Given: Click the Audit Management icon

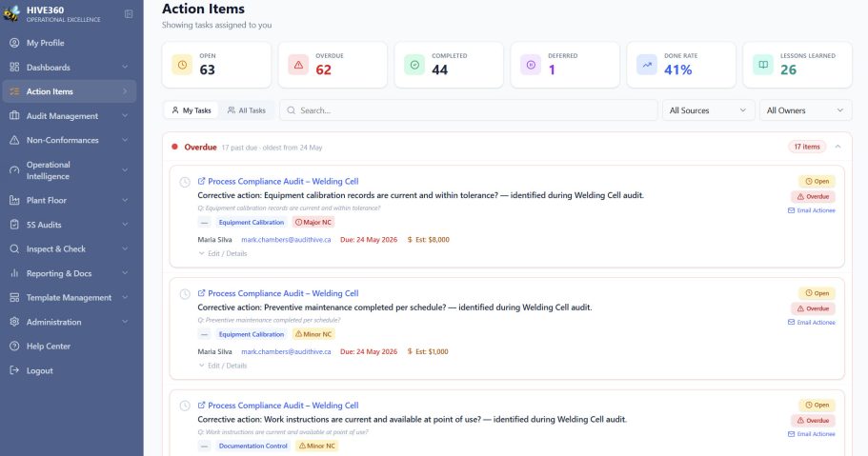Looking at the screenshot, I should 14,115.
